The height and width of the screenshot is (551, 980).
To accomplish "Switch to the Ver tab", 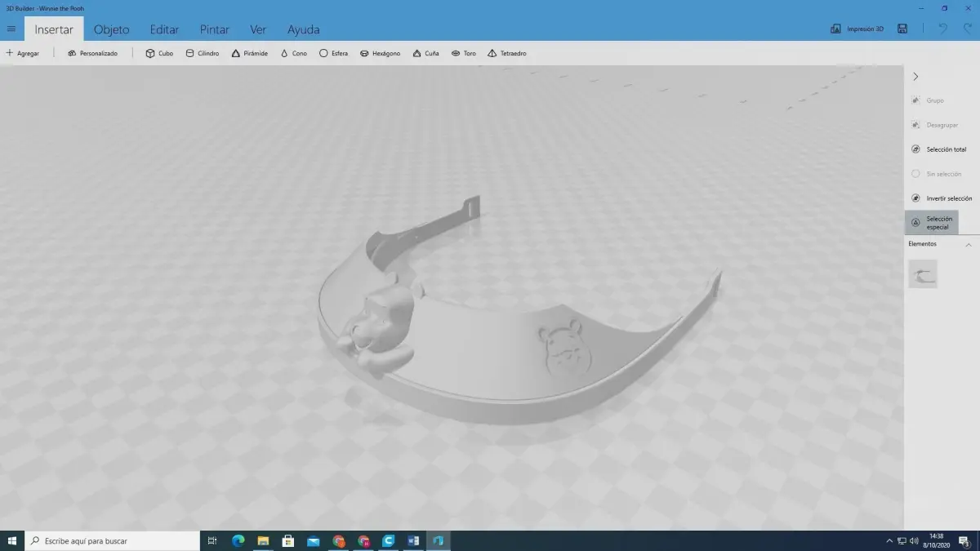I will tap(258, 29).
